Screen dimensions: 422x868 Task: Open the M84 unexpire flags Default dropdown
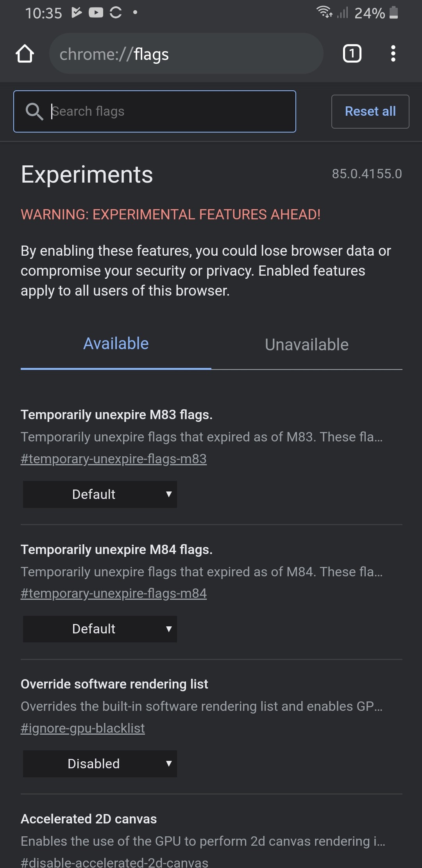point(100,629)
